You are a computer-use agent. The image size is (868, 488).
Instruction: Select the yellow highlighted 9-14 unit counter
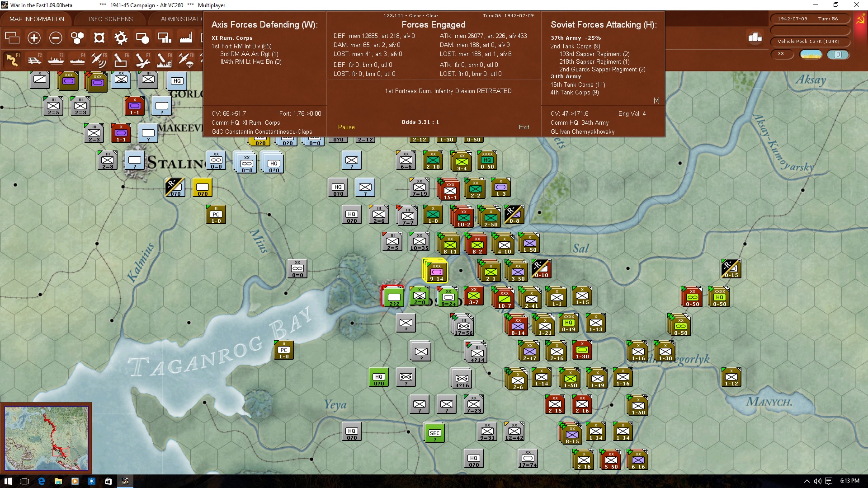point(436,272)
